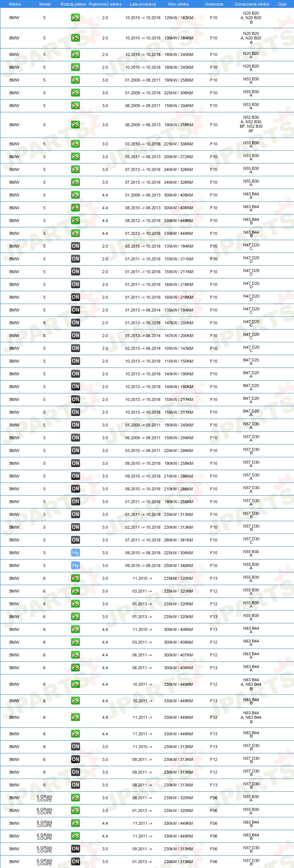Click the '03.2010 -> 08.2011' production date cell
294x868 pixels.
143,451
